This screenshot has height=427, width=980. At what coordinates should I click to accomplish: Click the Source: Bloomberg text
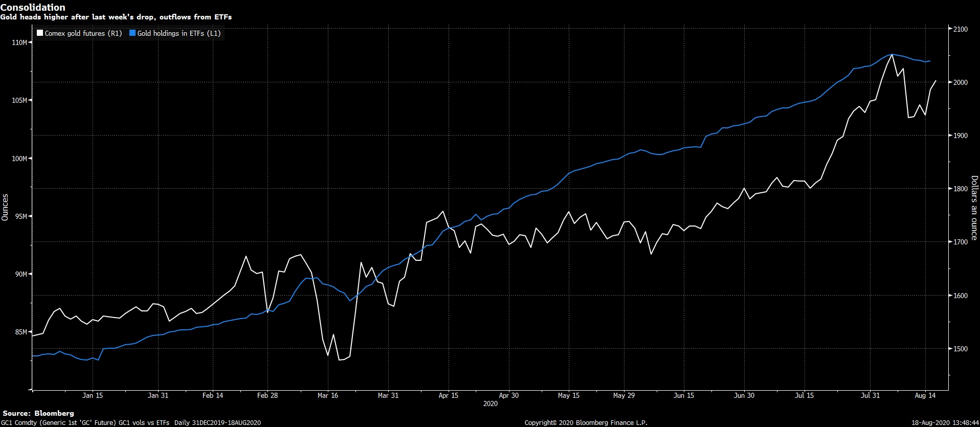coord(38,413)
